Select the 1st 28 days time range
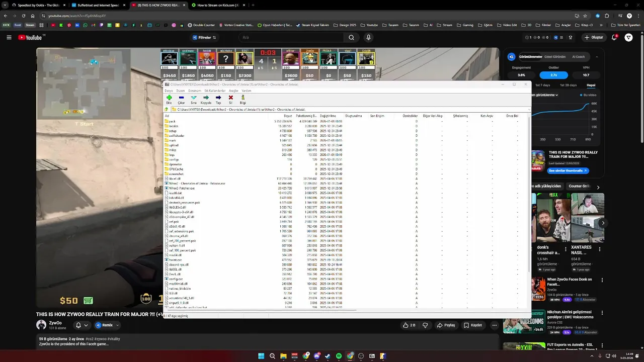 [x=568, y=85]
